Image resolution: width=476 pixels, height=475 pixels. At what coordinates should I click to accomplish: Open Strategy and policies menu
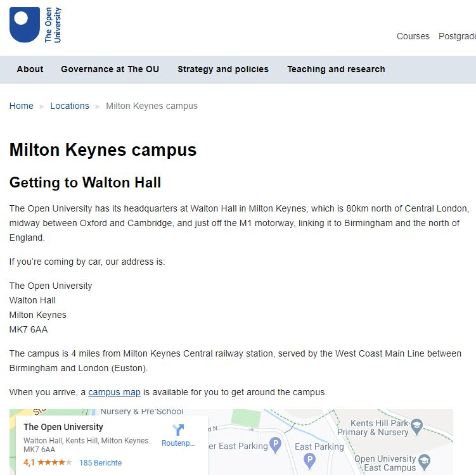pyautogui.click(x=223, y=69)
